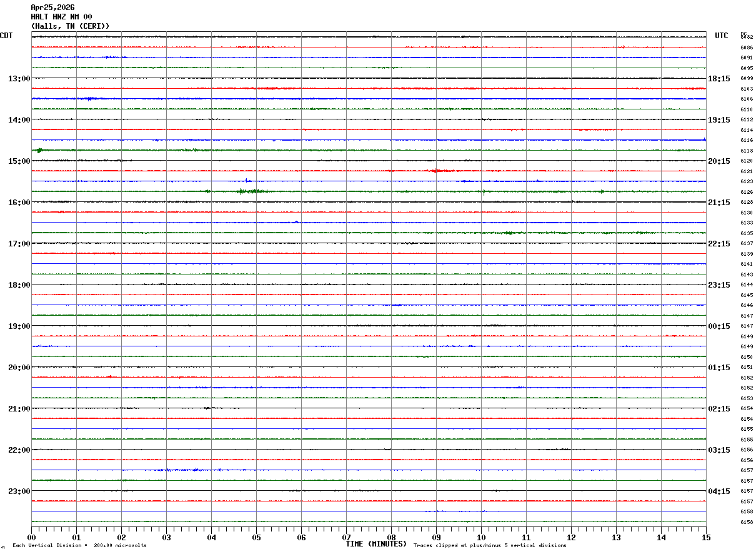Click minute 15 on the time axis
This screenshot has width=756, height=554.
pos(706,537)
